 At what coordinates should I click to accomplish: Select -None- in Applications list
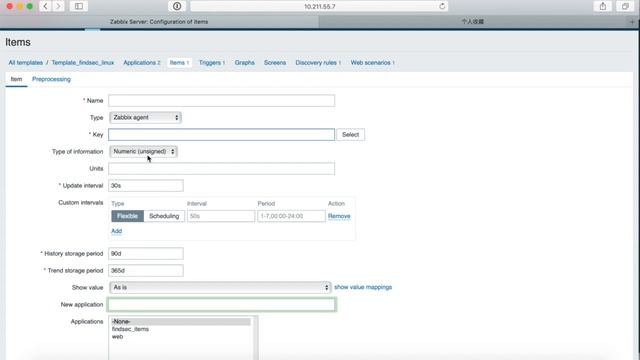click(x=181, y=322)
